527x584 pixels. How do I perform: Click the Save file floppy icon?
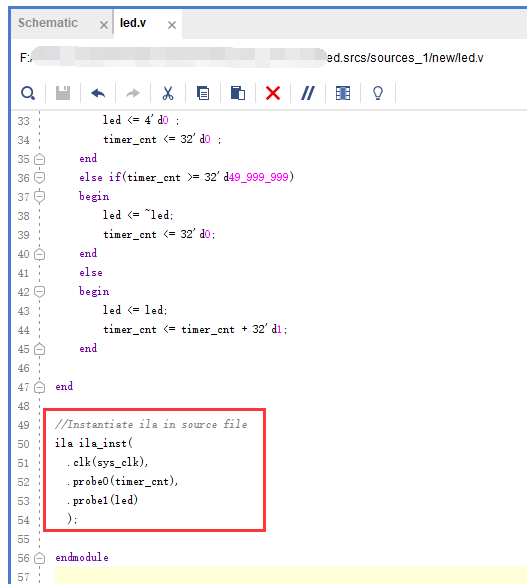63,93
